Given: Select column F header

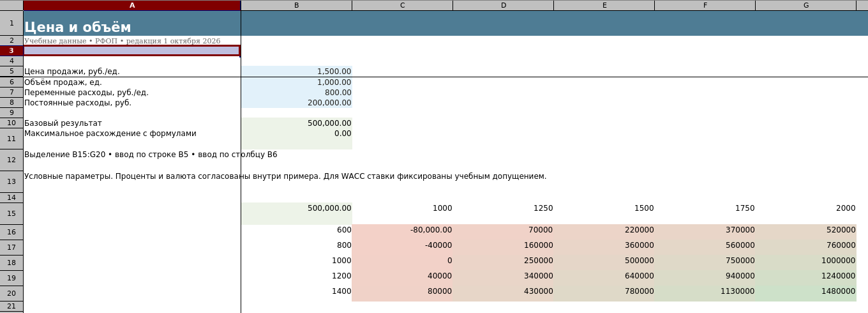Looking at the screenshot, I should [x=705, y=5].
